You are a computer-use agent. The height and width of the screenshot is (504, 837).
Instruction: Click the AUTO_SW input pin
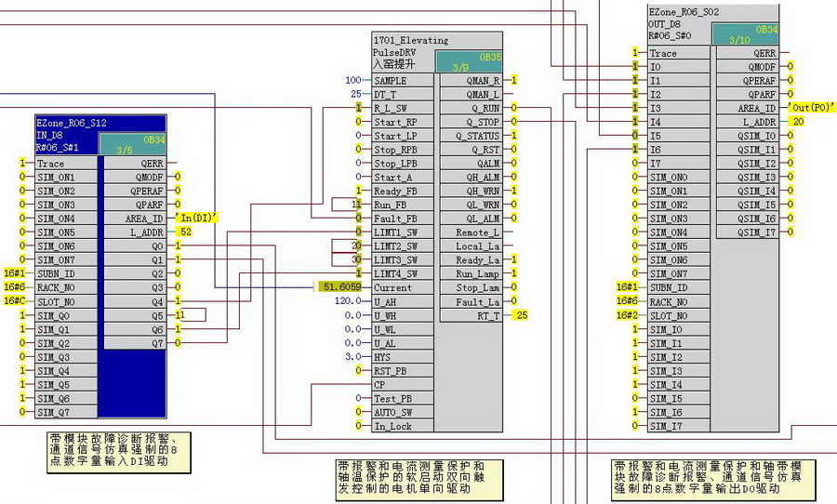point(403,412)
